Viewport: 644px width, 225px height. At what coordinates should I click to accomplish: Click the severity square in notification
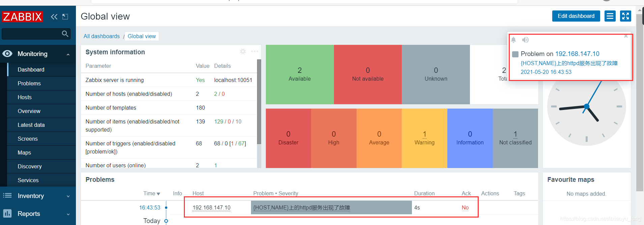515,54
